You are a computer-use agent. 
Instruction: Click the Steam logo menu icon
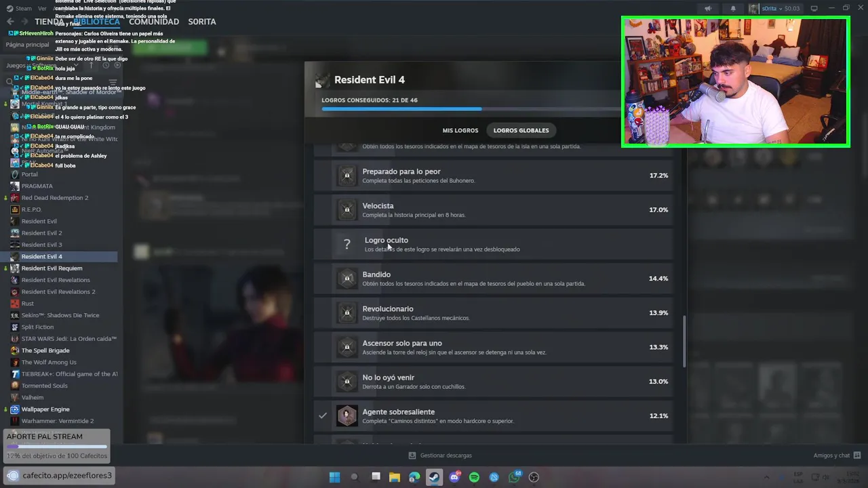click(x=8, y=8)
